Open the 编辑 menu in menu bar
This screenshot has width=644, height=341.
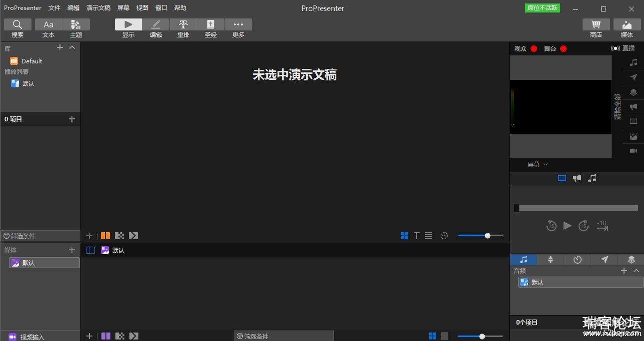[x=73, y=8]
